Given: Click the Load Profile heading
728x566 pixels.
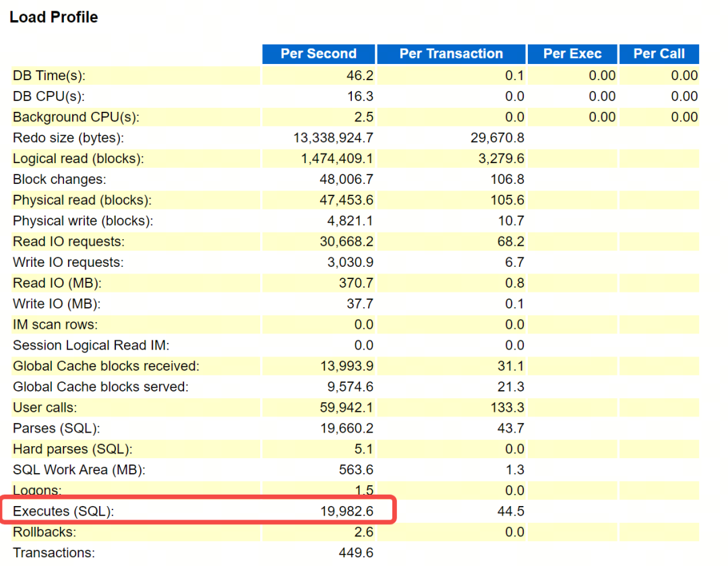Looking at the screenshot, I should click(54, 17).
